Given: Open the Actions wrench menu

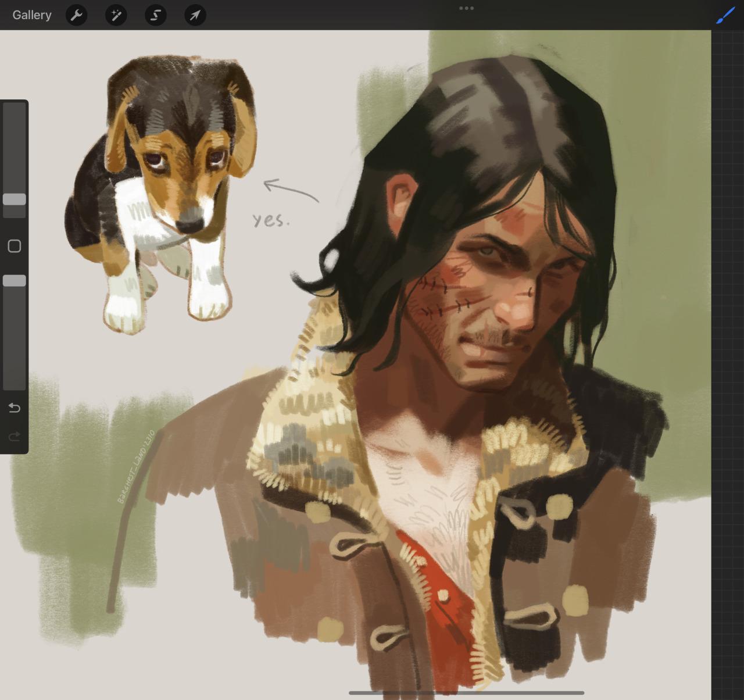Looking at the screenshot, I should point(77,15).
